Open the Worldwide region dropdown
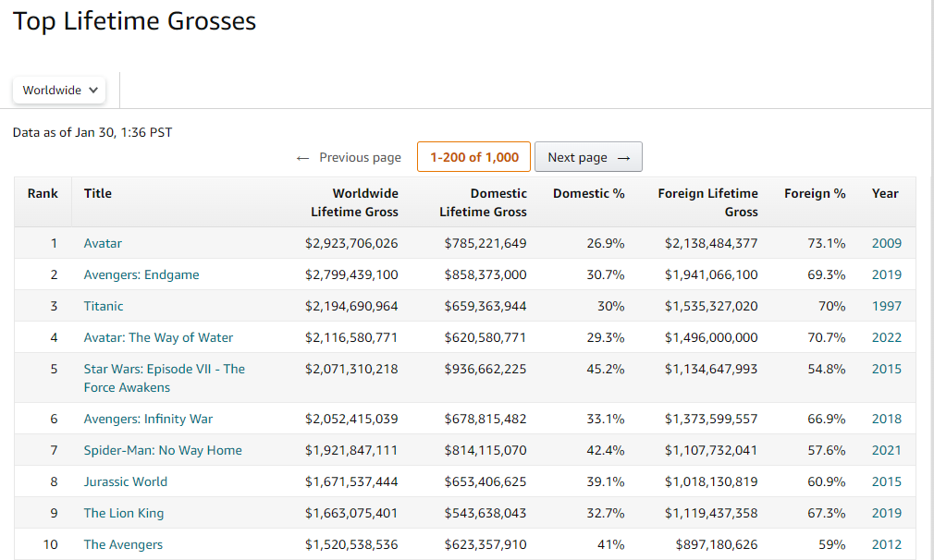The width and height of the screenshot is (934, 560). tap(59, 91)
